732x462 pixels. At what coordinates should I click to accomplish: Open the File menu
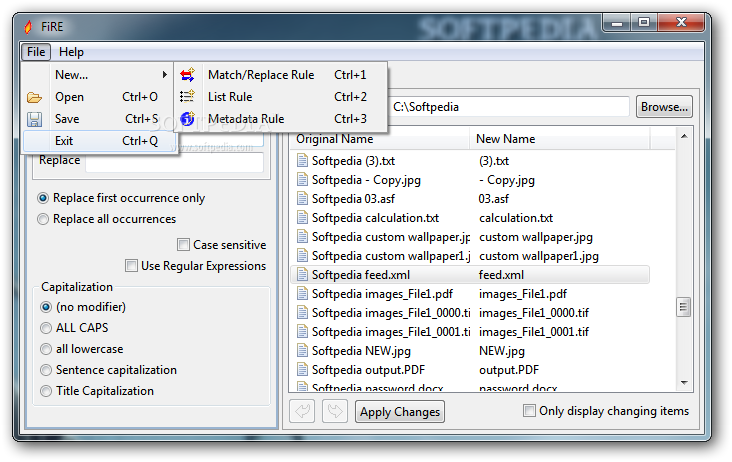36,52
